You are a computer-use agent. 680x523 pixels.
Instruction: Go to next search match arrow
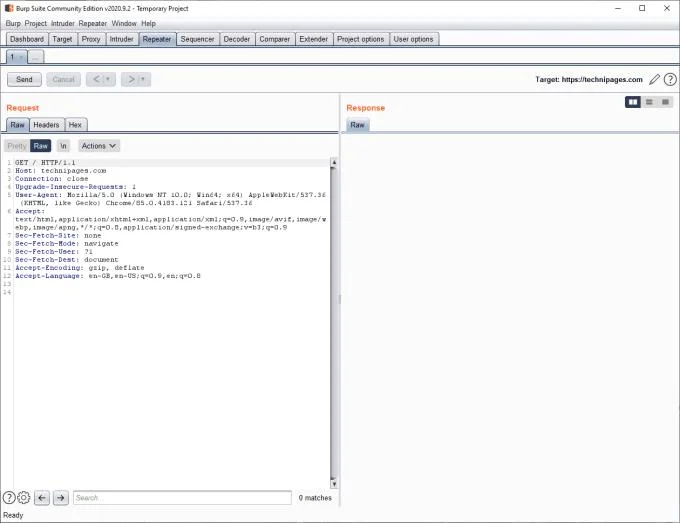61,498
